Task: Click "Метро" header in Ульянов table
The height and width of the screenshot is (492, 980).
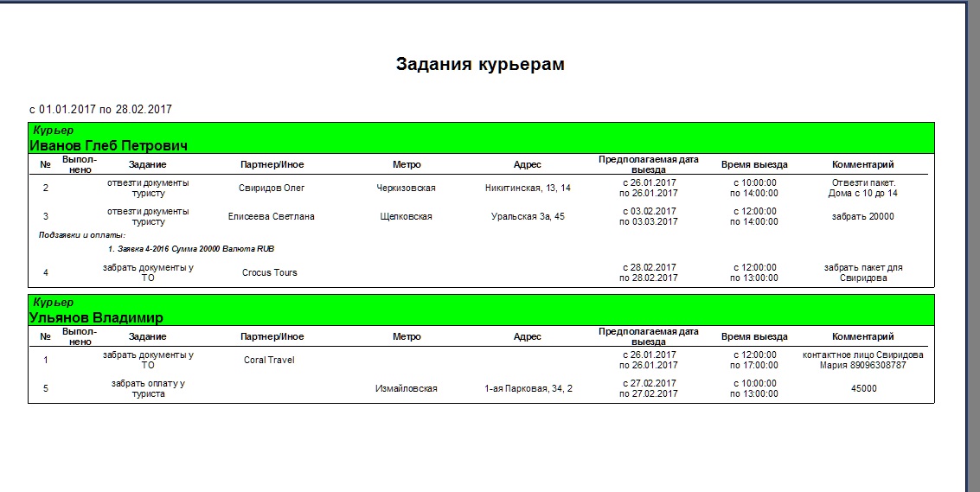Action: coord(407,337)
